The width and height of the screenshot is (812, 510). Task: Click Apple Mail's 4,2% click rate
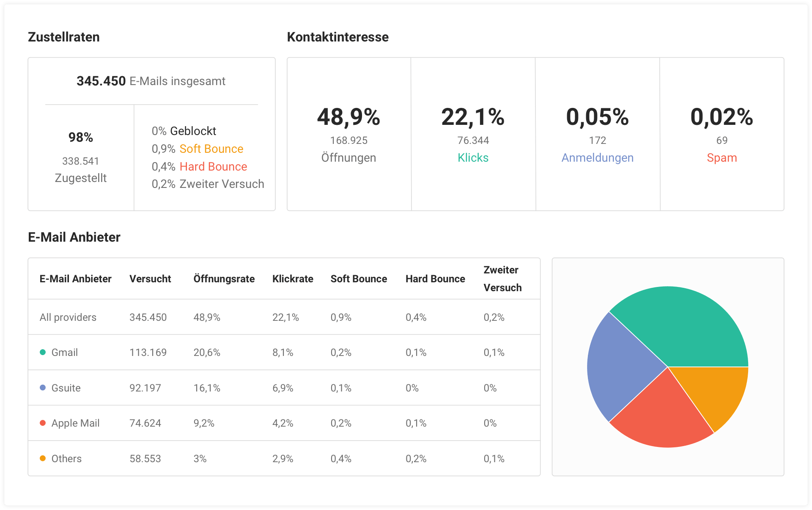point(283,423)
